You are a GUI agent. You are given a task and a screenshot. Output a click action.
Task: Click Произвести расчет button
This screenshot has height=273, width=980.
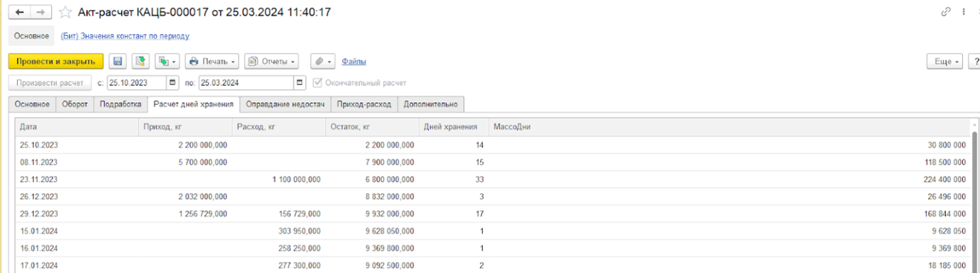point(49,83)
